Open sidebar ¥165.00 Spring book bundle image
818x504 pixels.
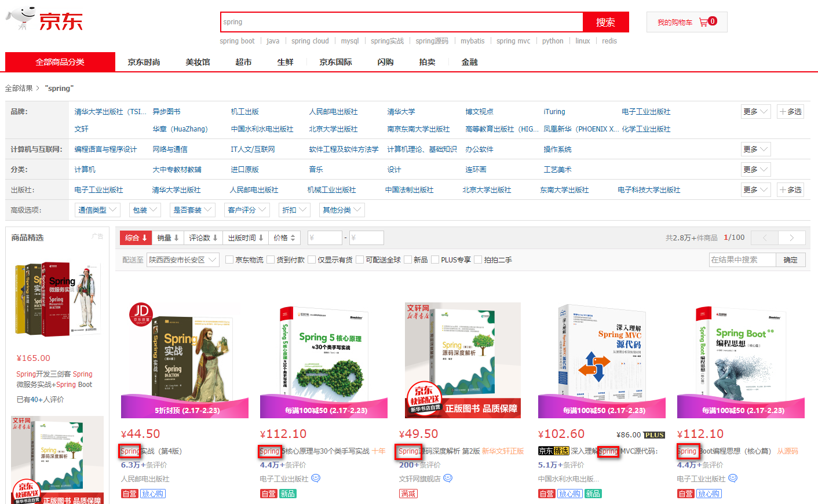[x=57, y=300]
